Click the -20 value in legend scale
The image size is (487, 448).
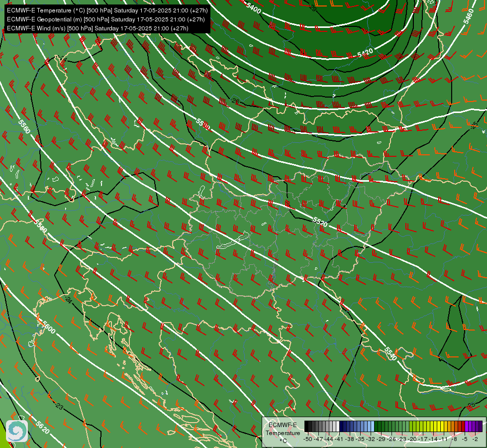413,439
